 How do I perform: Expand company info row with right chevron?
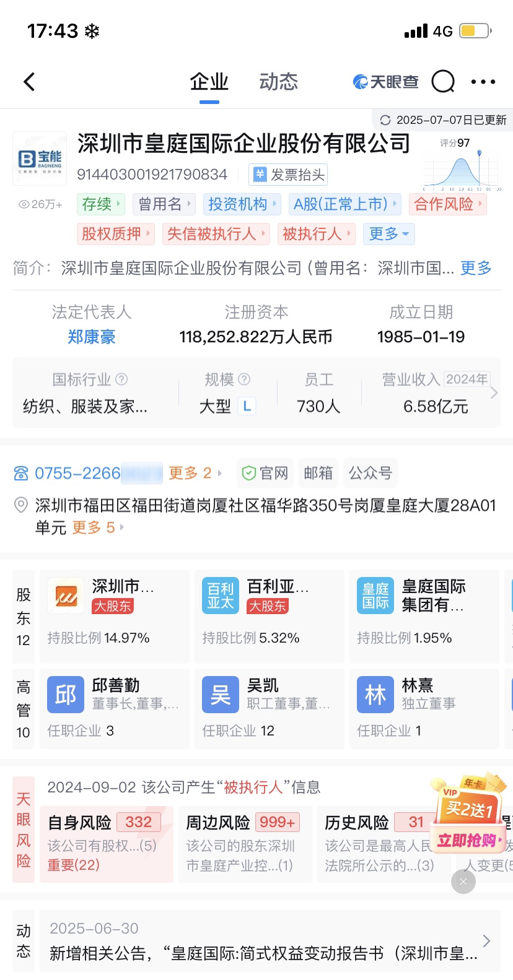pyautogui.click(x=494, y=392)
